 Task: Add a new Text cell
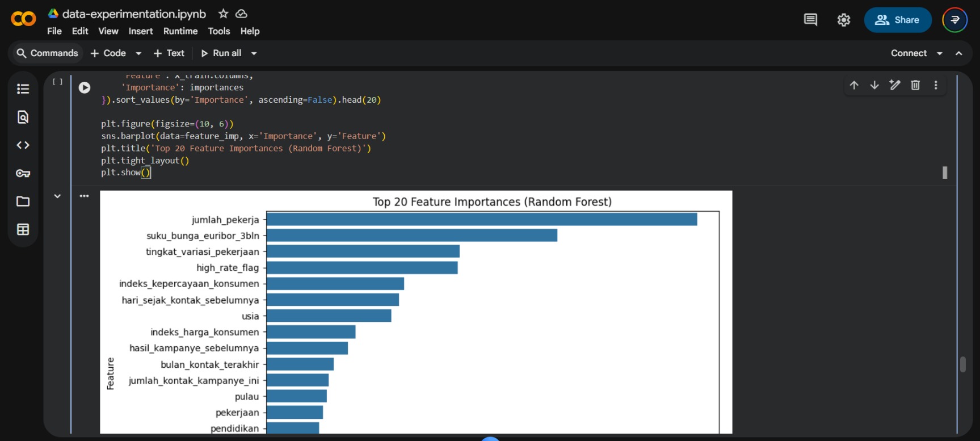(x=169, y=53)
